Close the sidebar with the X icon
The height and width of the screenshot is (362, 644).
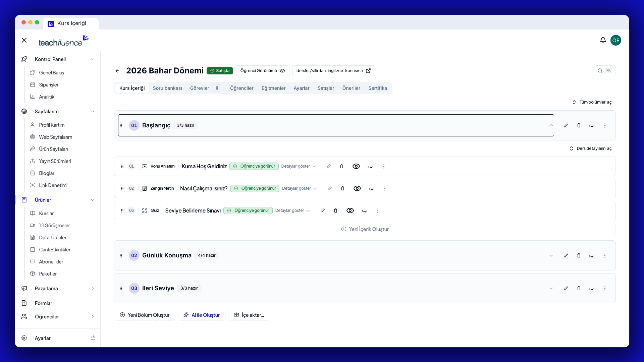tap(24, 40)
